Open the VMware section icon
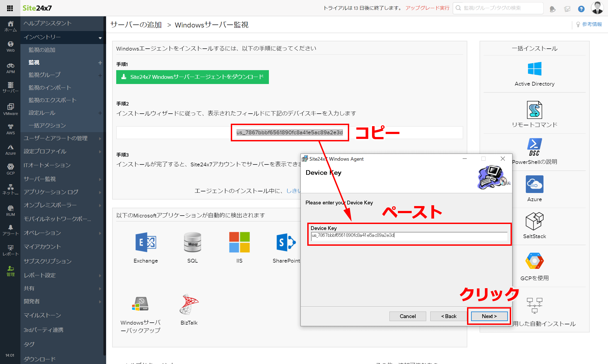This screenshot has height=364, width=608. click(x=10, y=109)
